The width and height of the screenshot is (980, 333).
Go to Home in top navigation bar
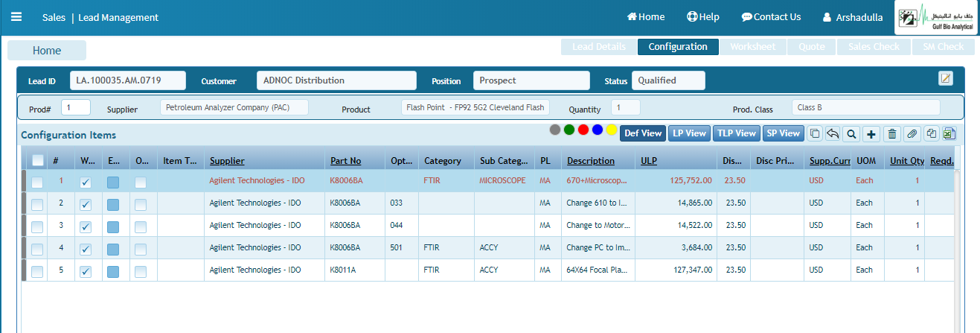pyautogui.click(x=646, y=16)
